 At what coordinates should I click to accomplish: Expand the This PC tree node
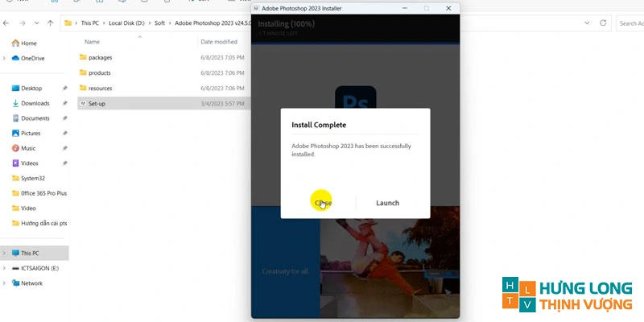[5, 253]
